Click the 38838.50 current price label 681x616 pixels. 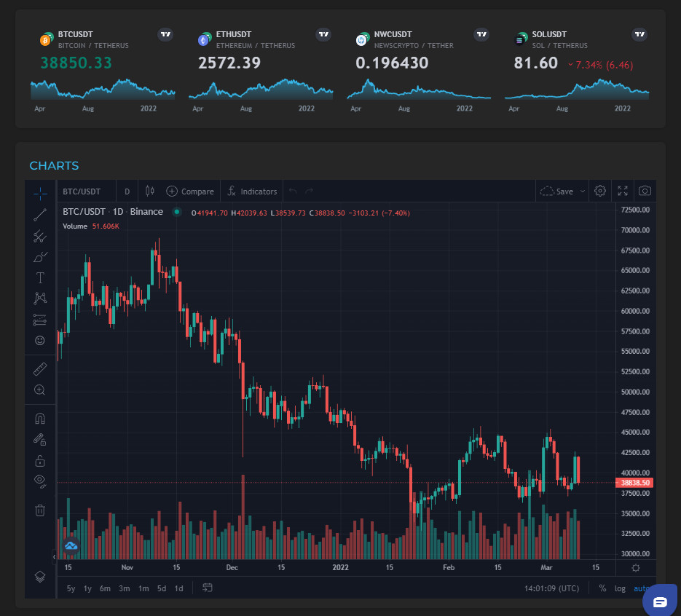[x=635, y=483]
